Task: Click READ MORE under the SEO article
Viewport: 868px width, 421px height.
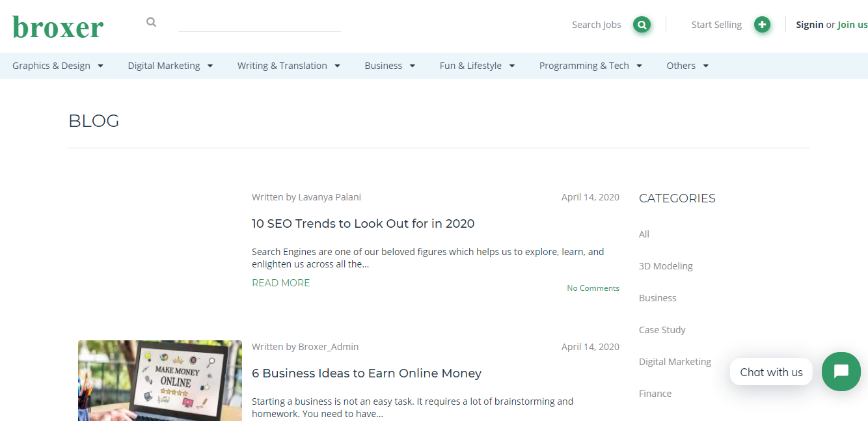Action: pyautogui.click(x=280, y=282)
